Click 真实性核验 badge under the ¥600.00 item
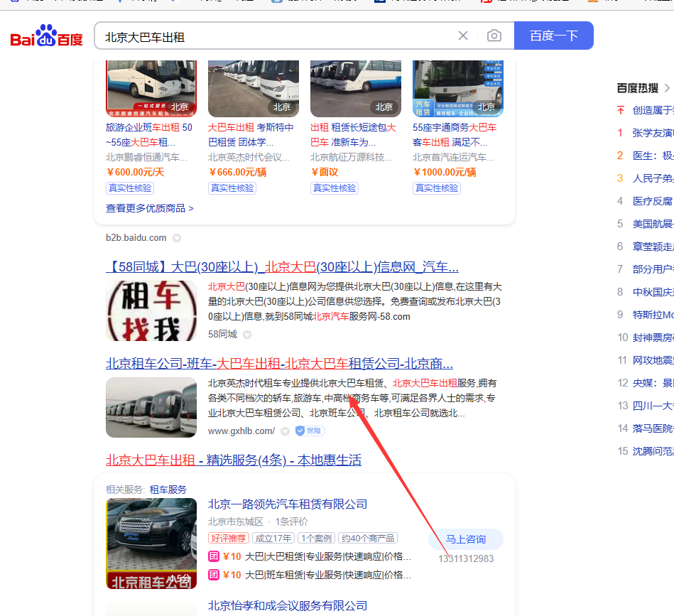The height and width of the screenshot is (616, 674). point(130,188)
